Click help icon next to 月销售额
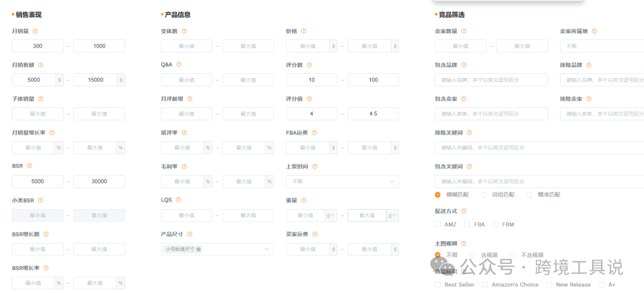 pos(41,65)
